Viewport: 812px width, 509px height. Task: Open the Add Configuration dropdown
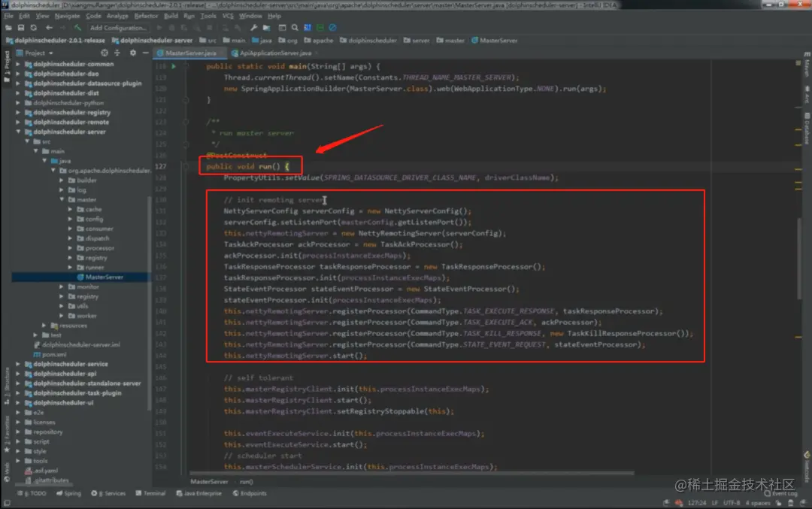tap(118, 28)
